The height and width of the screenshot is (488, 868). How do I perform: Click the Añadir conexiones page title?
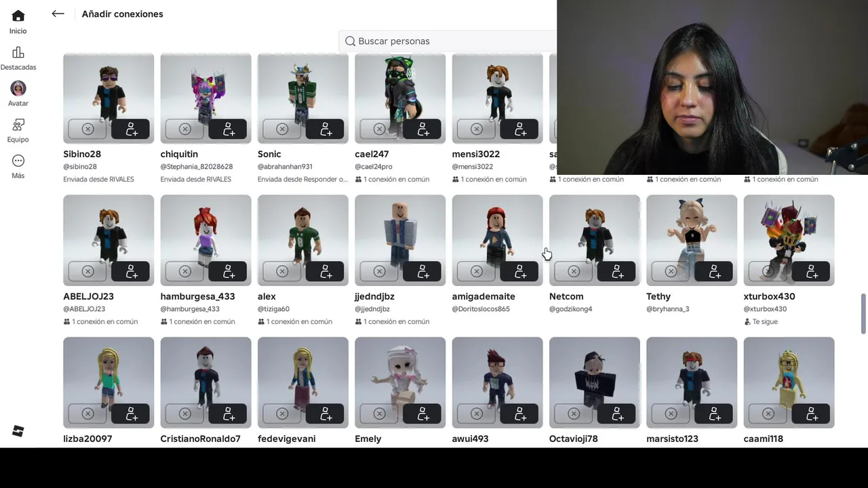(x=122, y=14)
